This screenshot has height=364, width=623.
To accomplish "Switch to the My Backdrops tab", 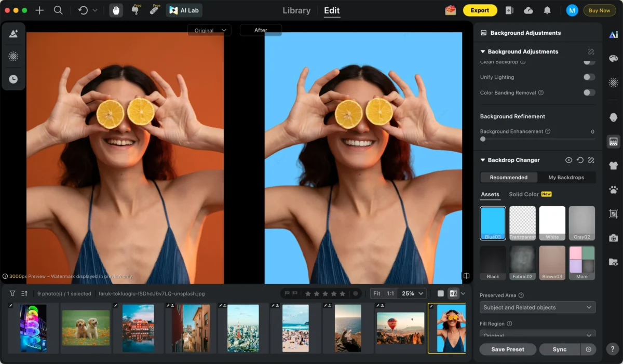I will point(566,178).
